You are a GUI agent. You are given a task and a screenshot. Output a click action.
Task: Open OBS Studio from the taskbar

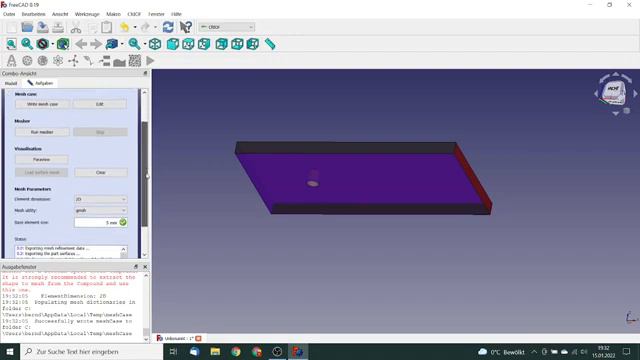(x=277, y=351)
